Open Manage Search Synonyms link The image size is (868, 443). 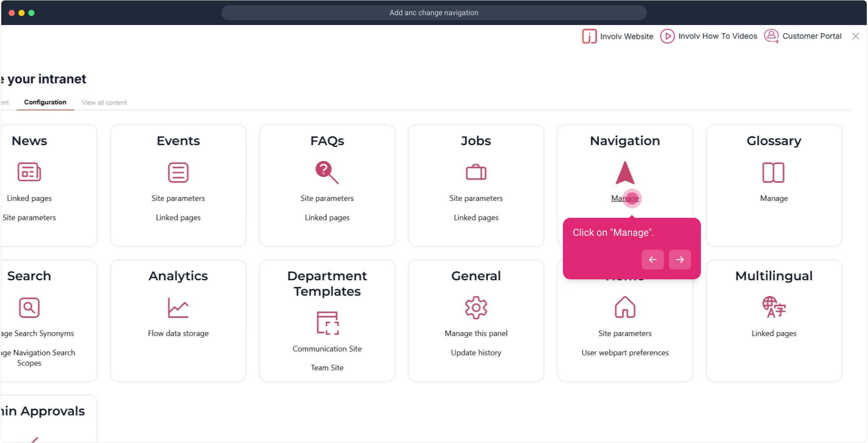(x=37, y=333)
